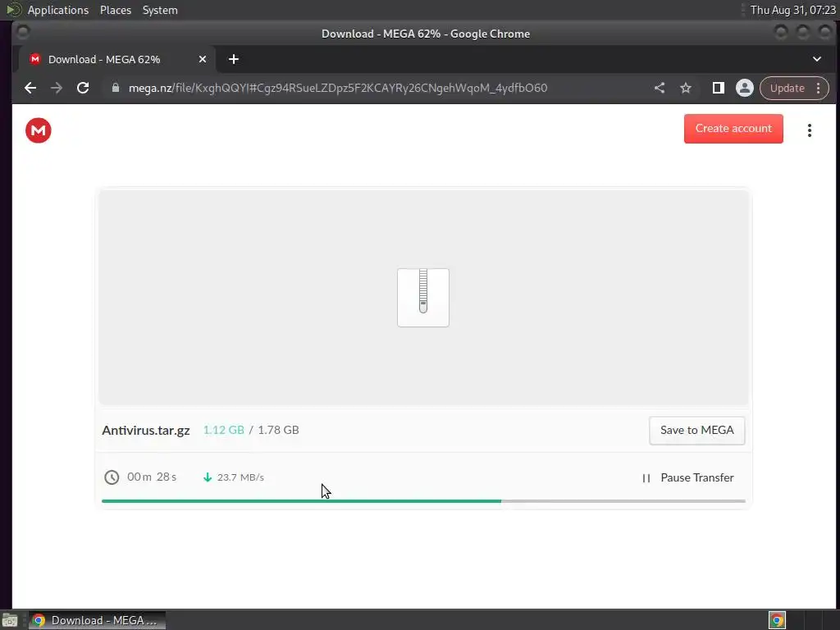Click the show desktop icon in bottom panel
This screenshot has height=630, width=840.
[x=10, y=621]
